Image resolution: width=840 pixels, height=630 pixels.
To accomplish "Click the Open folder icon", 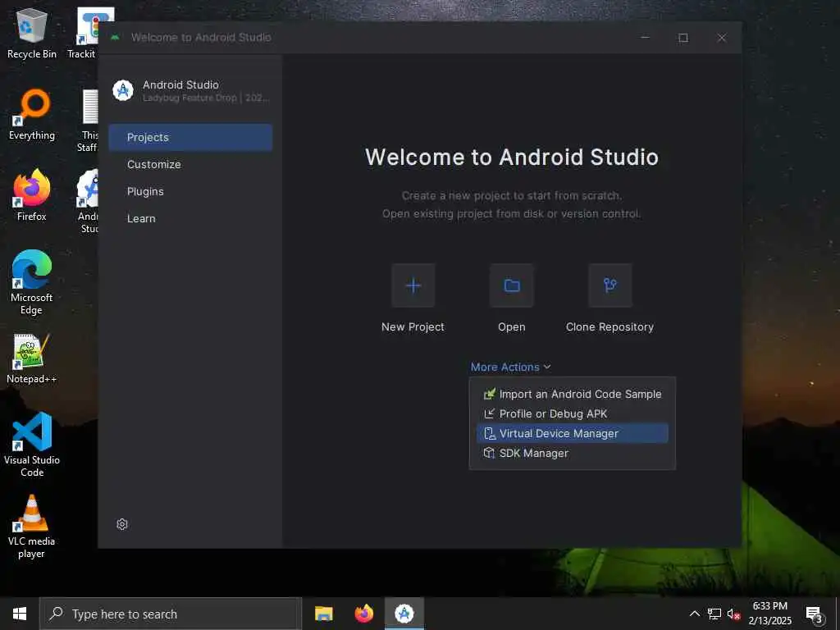I will 512,285.
